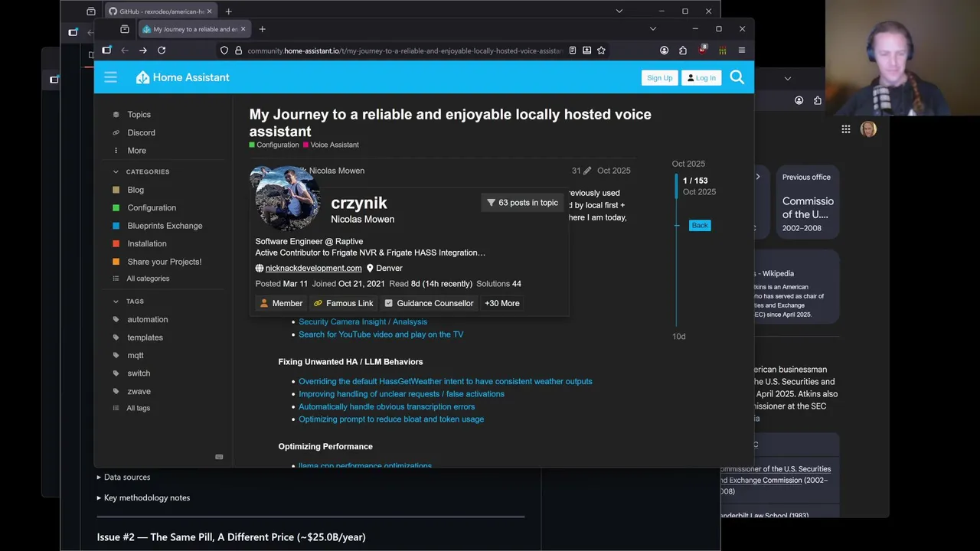This screenshot has height=551, width=980.
Task: Open Overriding the default HassGetWeather link
Action: [x=445, y=381]
